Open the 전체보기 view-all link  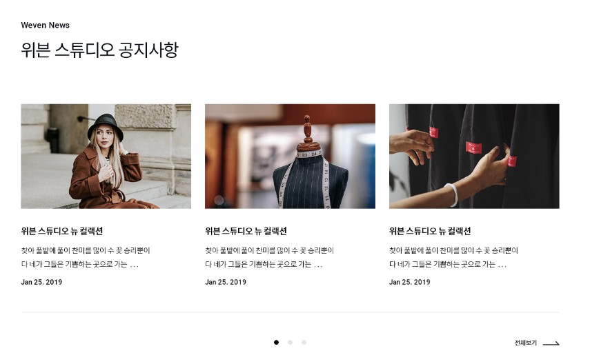point(526,343)
